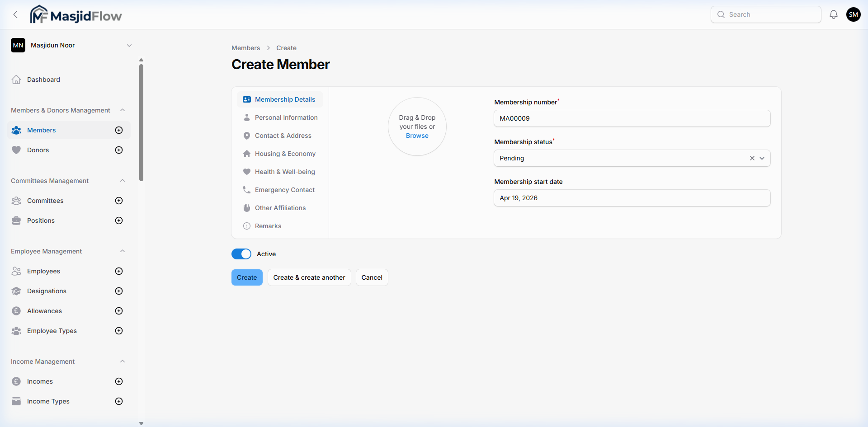Toggle the Active switch off
Screen dimensions: 868x427
click(x=241, y=254)
